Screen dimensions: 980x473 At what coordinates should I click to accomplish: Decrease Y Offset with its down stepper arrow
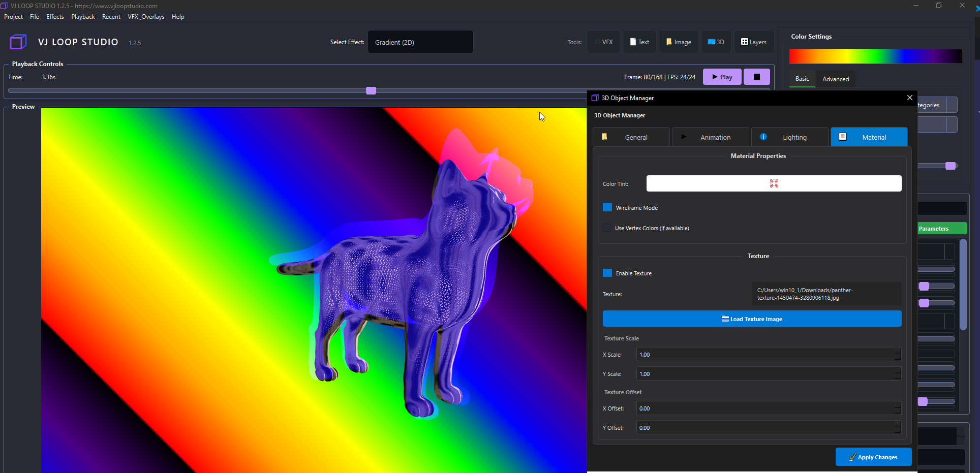point(897,431)
